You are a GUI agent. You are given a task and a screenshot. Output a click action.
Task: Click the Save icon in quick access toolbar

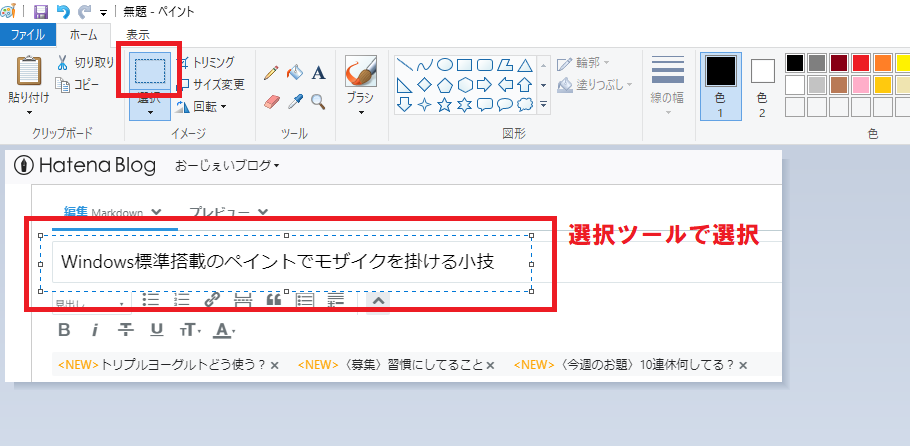[41, 12]
